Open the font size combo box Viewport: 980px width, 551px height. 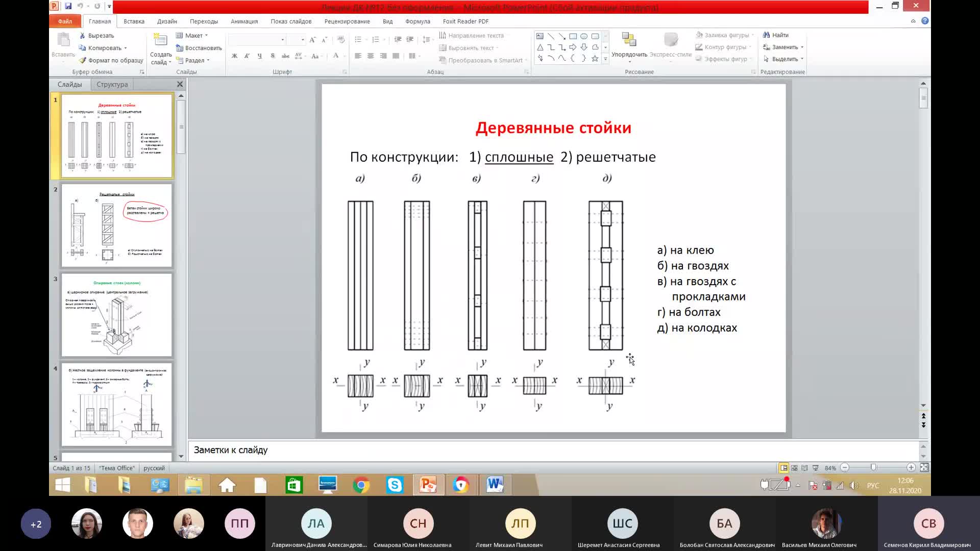click(x=296, y=40)
